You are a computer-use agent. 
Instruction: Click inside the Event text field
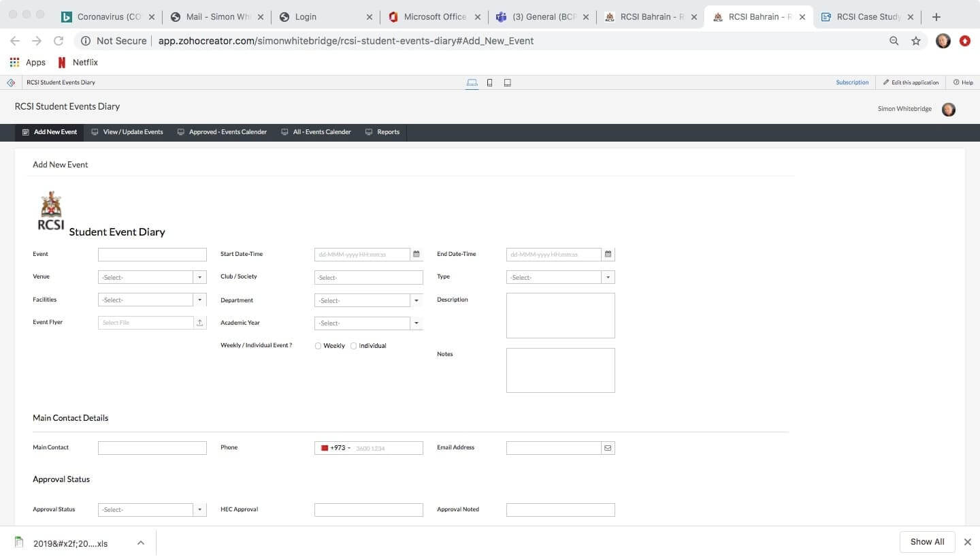coord(152,255)
